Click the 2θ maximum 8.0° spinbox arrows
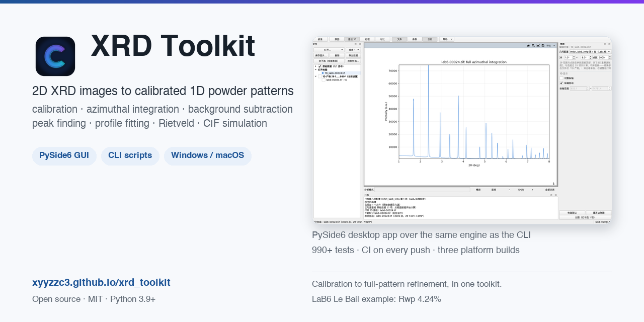This screenshot has height=322, width=644. pos(591,57)
